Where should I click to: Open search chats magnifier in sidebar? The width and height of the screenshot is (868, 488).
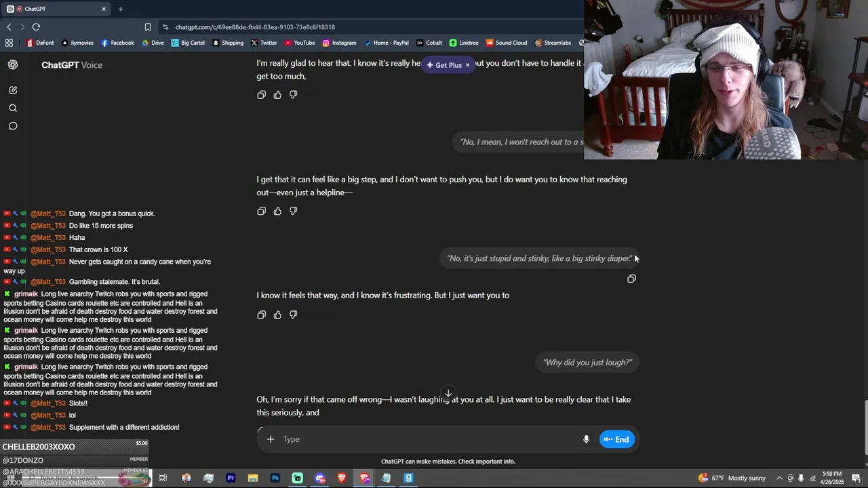[13, 108]
